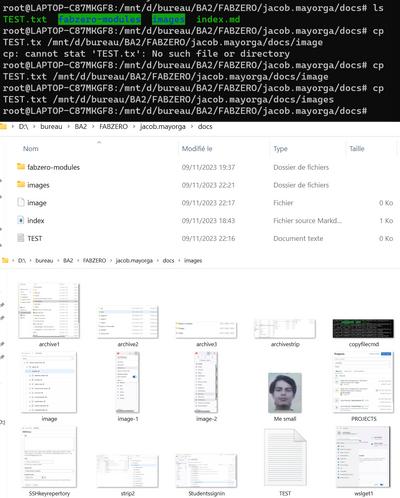
Task: Select the archive3 thumbnail
Action: 206,330
